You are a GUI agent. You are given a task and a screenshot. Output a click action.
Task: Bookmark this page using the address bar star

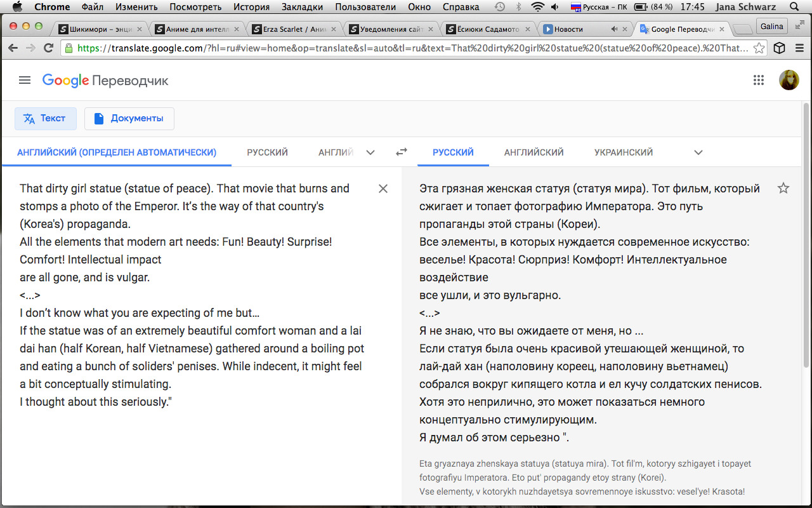(759, 49)
